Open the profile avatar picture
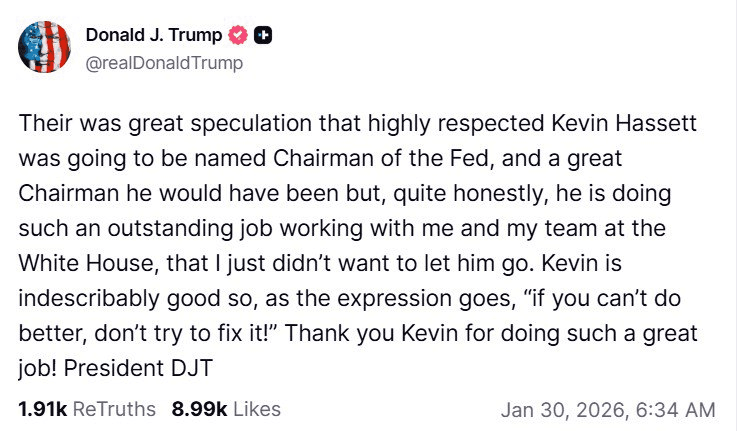 pyautogui.click(x=45, y=47)
